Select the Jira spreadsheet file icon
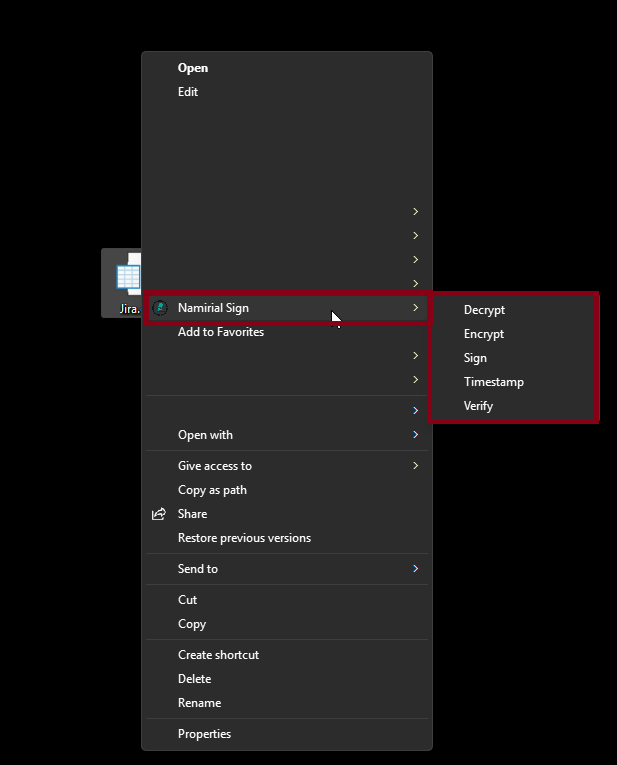617x765 pixels. coord(126,275)
